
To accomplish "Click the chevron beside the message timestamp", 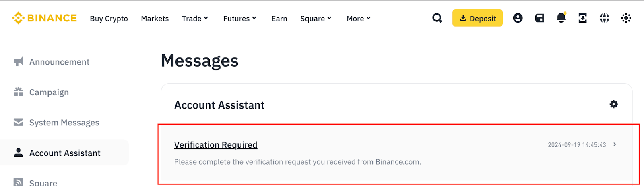I will pyautogui.click(x=615, y=144).
